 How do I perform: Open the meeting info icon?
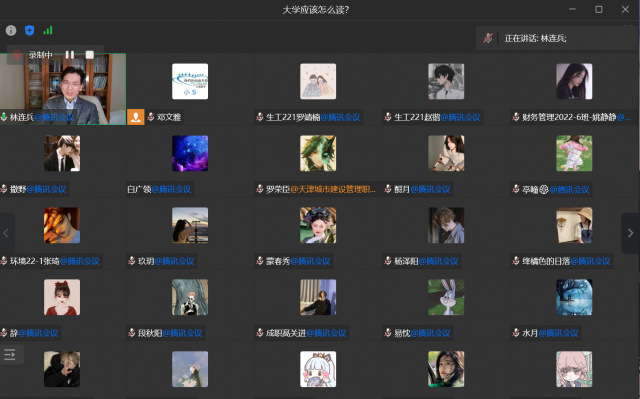[11, 30]
